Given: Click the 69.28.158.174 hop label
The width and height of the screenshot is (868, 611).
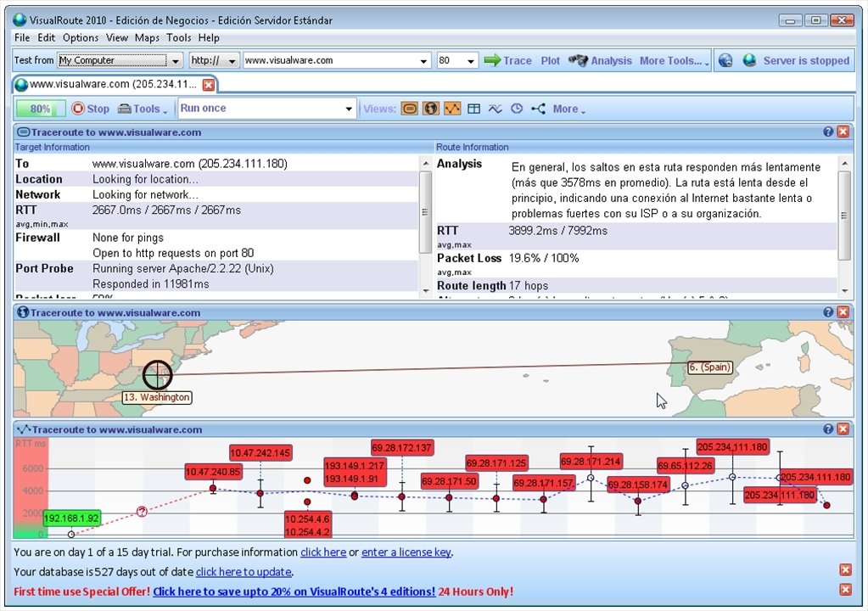Looking at the screenshot, I should [x=638, y=485].
